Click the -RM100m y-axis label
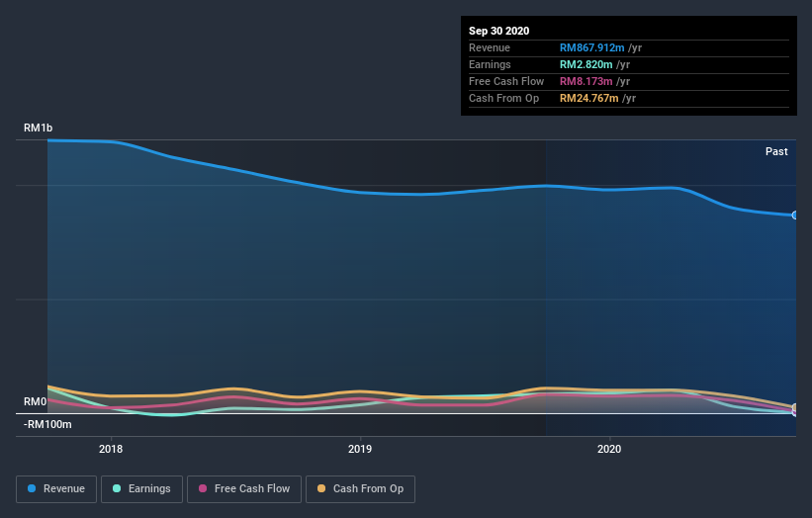The height and width of the screenshot is (518, 812). 47,424
